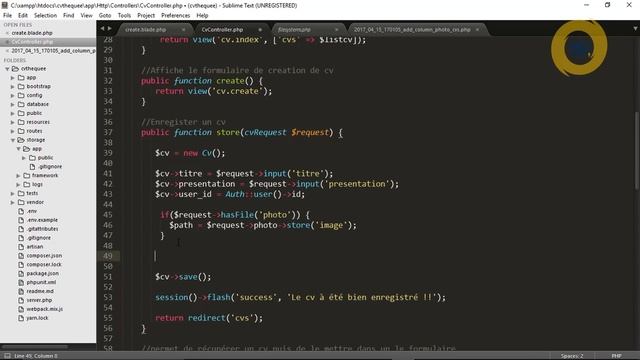Switch to the 2017_04_15_170105_add_column_photo_cvs.php tab
The width and height of the screenshot is (640, 360).
[417, 30]
